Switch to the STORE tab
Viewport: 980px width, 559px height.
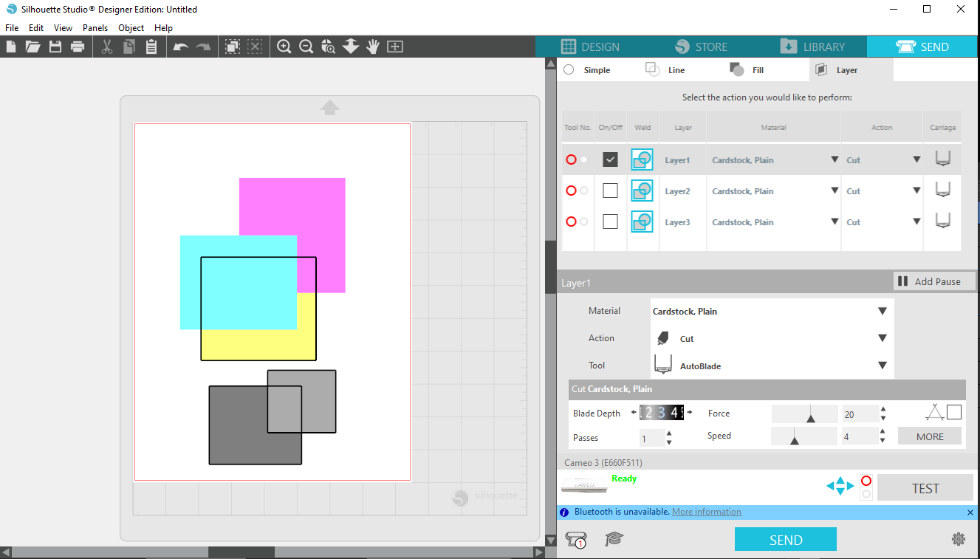[701, 47]
